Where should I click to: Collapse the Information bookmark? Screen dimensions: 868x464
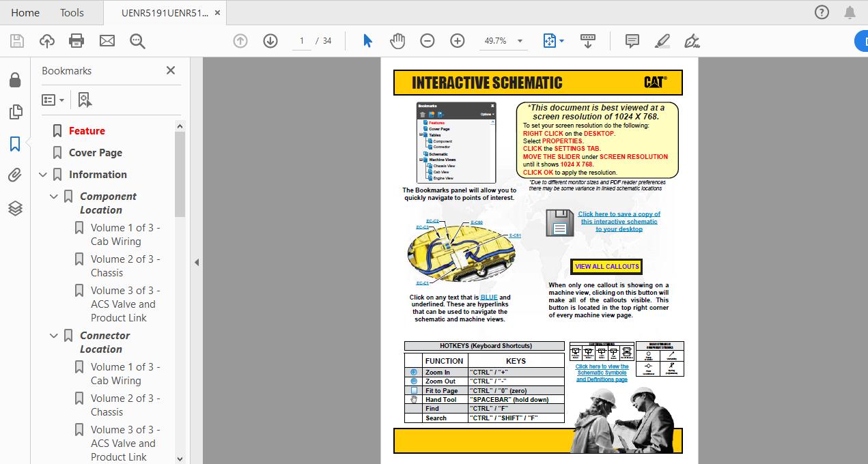point(43,174)
